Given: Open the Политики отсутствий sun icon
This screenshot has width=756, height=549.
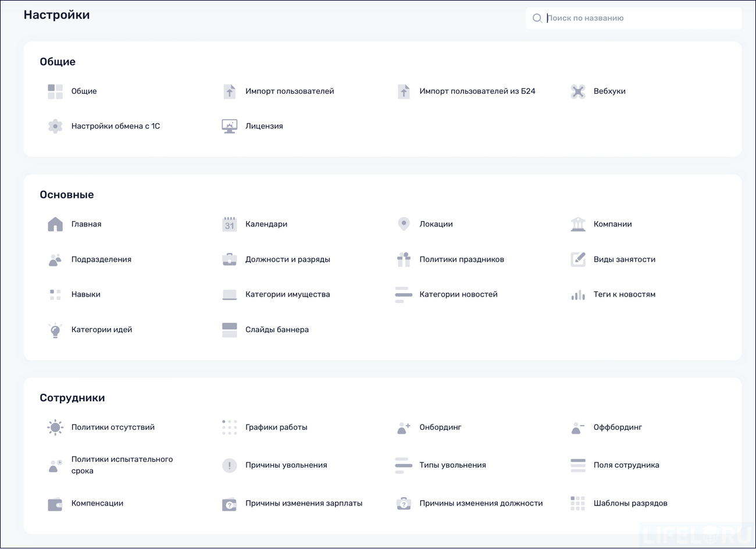Looking at the screenshot, I should 55,427.
